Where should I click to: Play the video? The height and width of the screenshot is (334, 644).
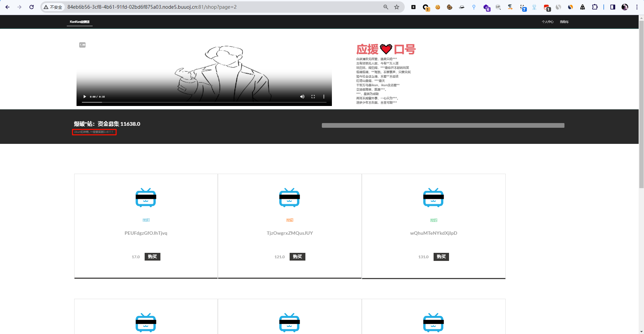(85, 97)
